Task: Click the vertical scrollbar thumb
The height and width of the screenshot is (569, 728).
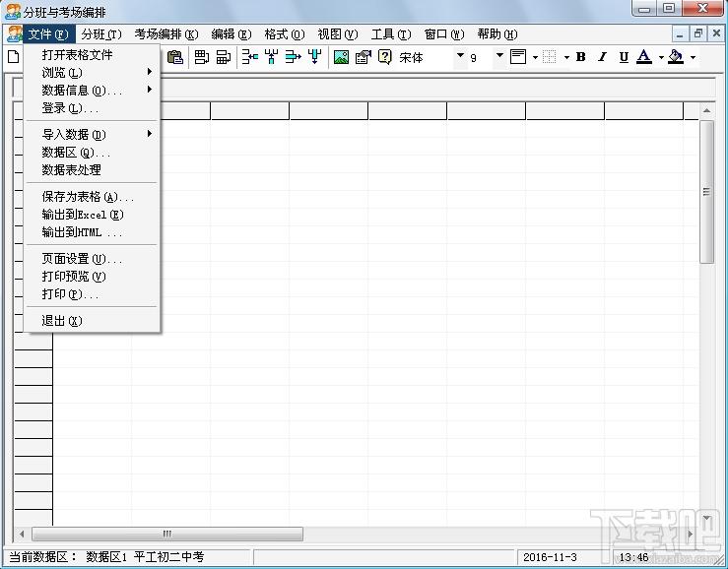Action: (x=706, y=192)
